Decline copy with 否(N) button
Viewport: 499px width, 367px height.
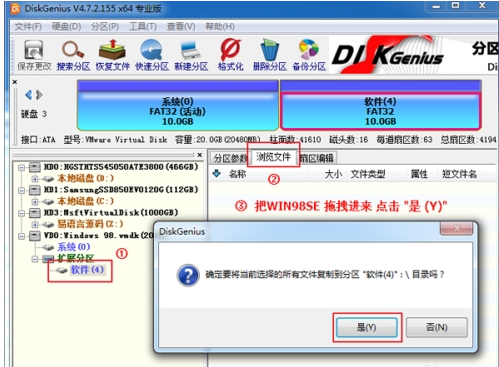pyautogui.click(x=437, y=327)
